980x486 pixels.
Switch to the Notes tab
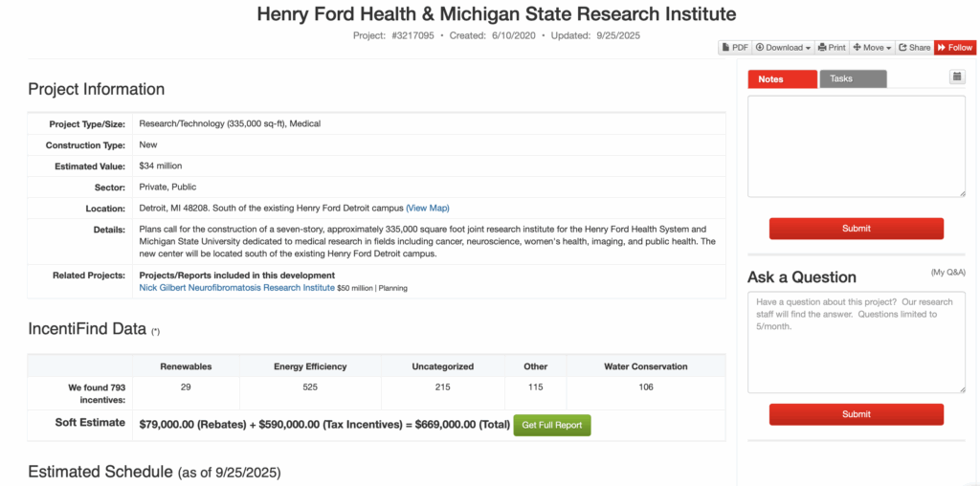click(782, 79)
